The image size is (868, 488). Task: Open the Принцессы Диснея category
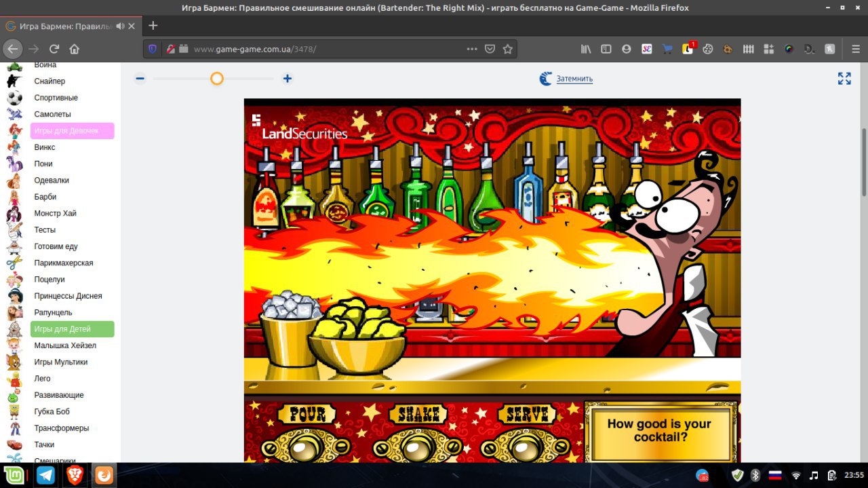pos(68,296)
